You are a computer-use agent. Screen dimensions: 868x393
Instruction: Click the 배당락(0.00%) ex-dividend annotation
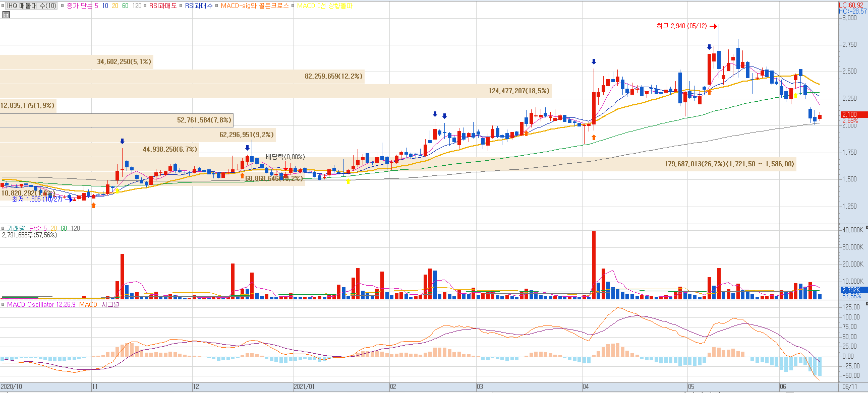[x=285, y=157]
